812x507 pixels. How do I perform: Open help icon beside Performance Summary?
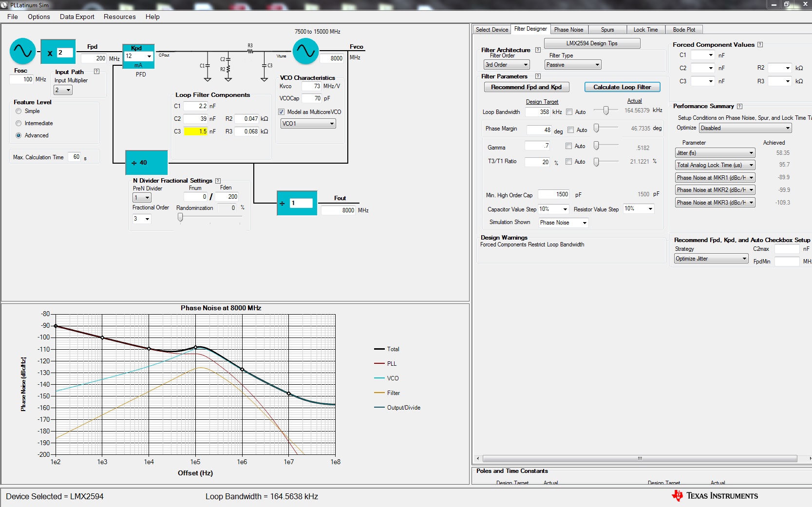[x=739, y=106]
